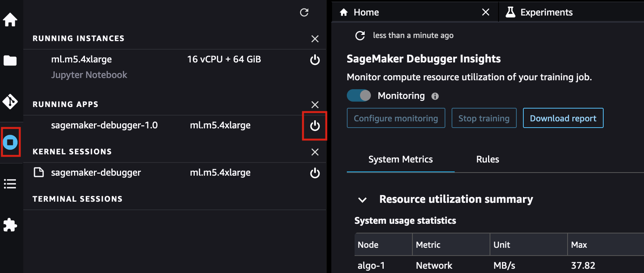Image resolution: width=644 pixels, height=273 pixels.
Task: Shut down all Running Apps via X
Action: [315, 105]
